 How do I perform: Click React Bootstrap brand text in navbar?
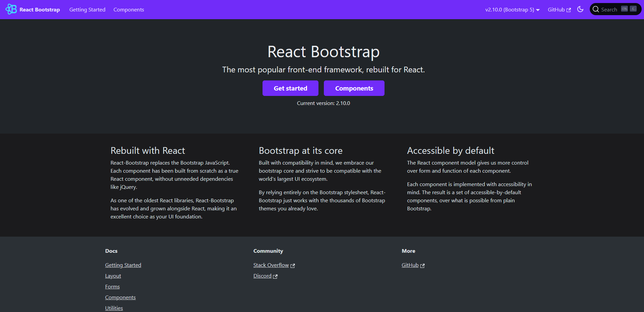[x=40, y=10]
